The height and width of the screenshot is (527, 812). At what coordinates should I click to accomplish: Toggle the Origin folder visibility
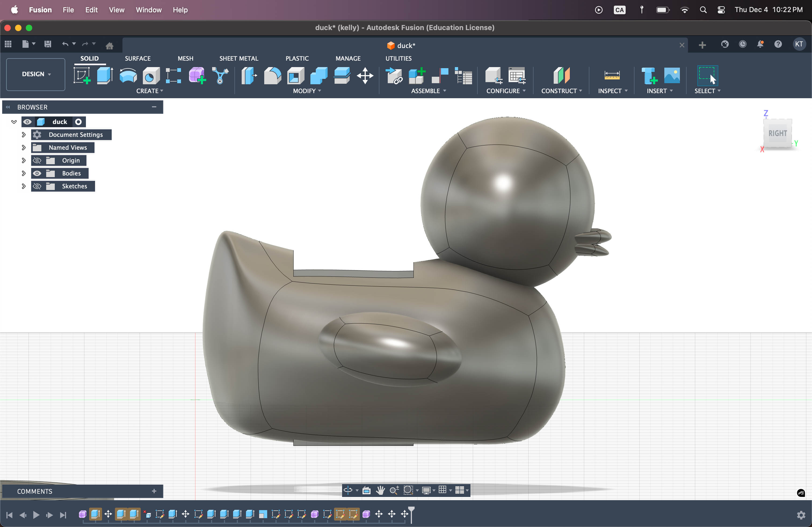[x=37, y=160]
